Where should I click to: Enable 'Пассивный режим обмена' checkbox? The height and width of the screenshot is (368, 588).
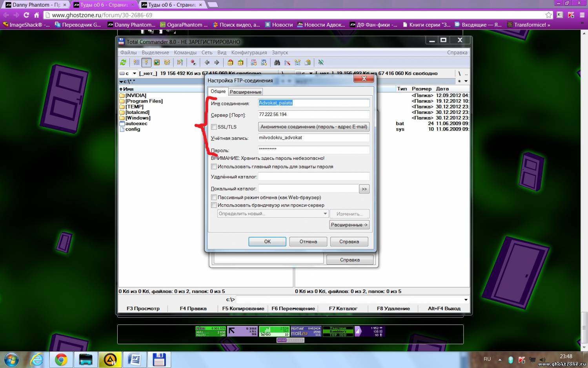(214, 197)
